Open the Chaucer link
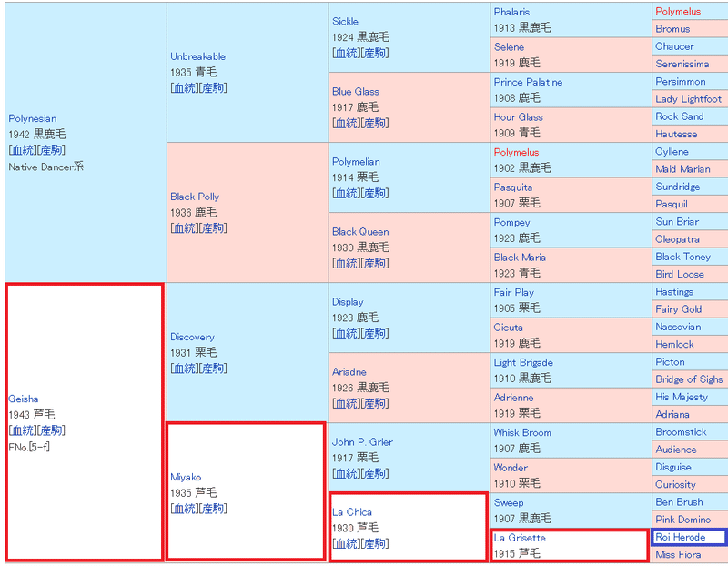Screen dimensions: 728x566 pyautogui.click(x=674, y=46)
